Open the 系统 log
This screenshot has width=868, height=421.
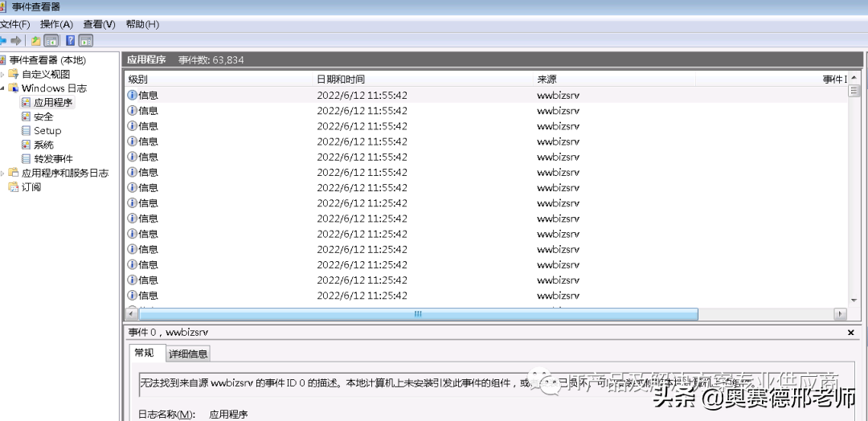[x=43, y=145]
